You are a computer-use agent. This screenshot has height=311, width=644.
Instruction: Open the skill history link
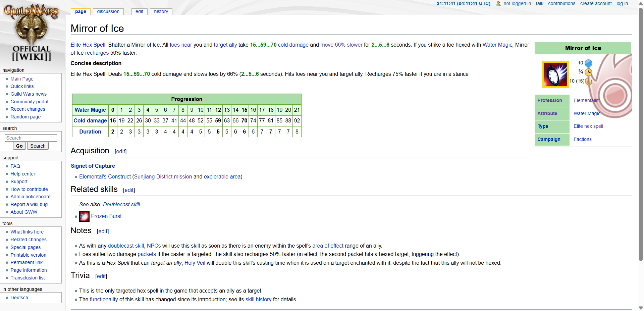pyautogui.click(x=258, y=300)
